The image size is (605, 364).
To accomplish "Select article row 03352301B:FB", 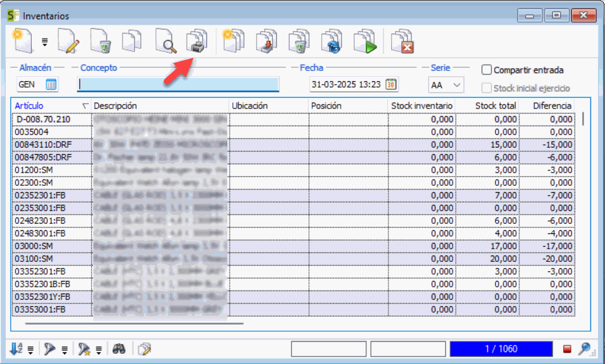I will coord(293,285).
